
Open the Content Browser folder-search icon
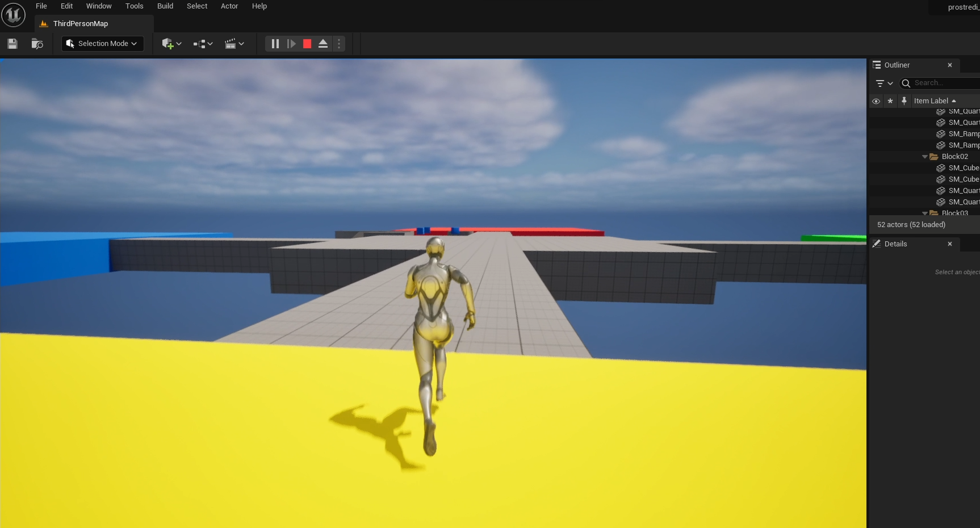pos(37,44)
